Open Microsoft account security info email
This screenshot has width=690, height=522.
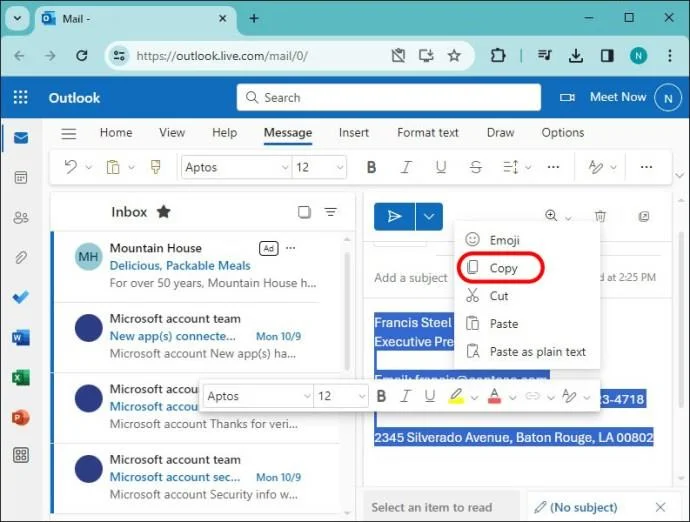[198, 478]
